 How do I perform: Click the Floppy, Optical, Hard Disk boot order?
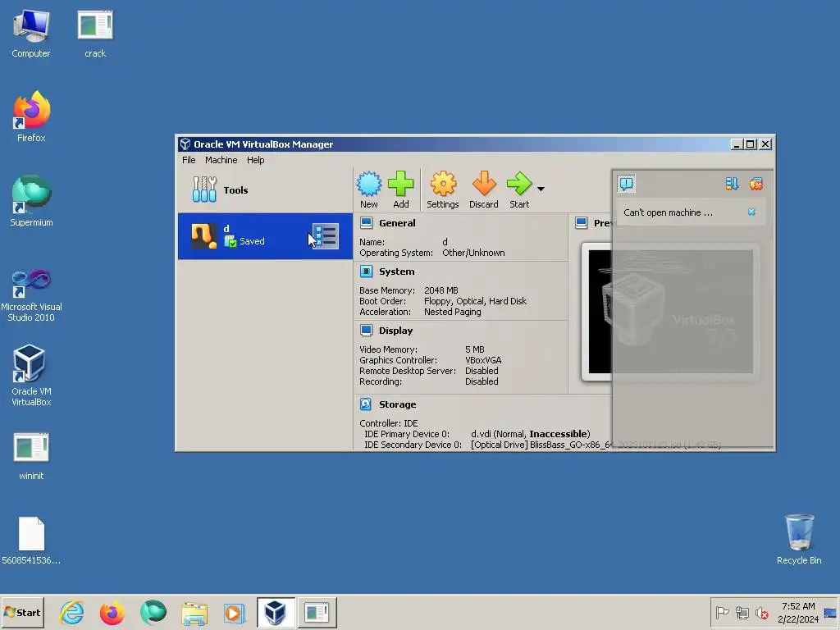tap(475, 301)
